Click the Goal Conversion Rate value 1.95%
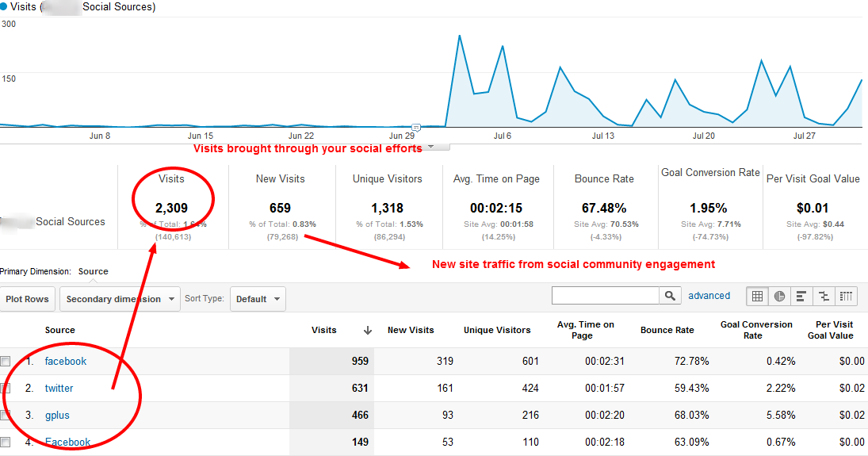 tap(708, 209)
